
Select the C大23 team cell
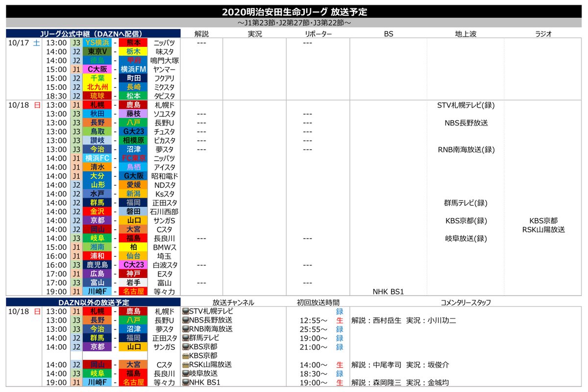[x=133, y=265]
